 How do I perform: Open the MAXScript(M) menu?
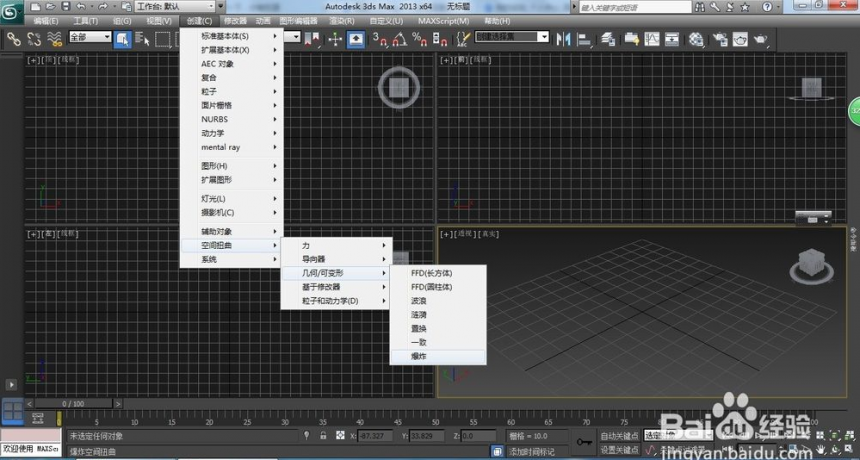point(444,21)
